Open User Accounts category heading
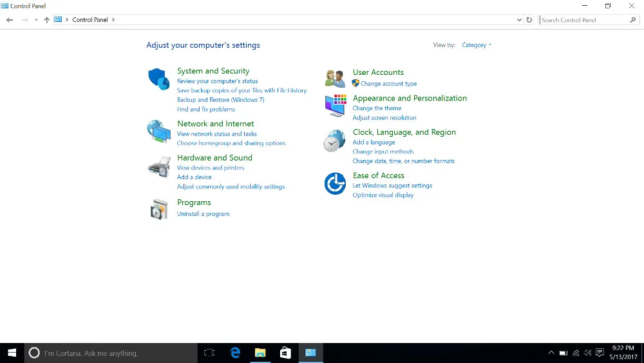Viewport: 644px width, 363px height. pos(378,72)
